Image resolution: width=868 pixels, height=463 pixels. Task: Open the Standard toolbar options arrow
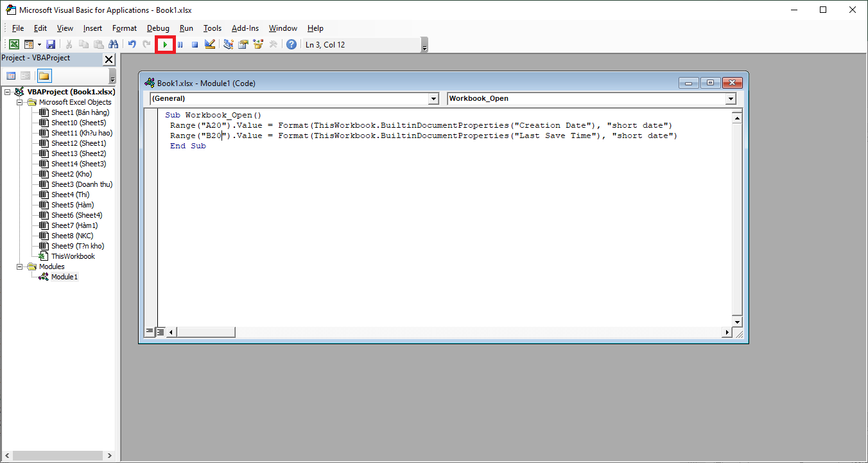(x=424, y=45)
